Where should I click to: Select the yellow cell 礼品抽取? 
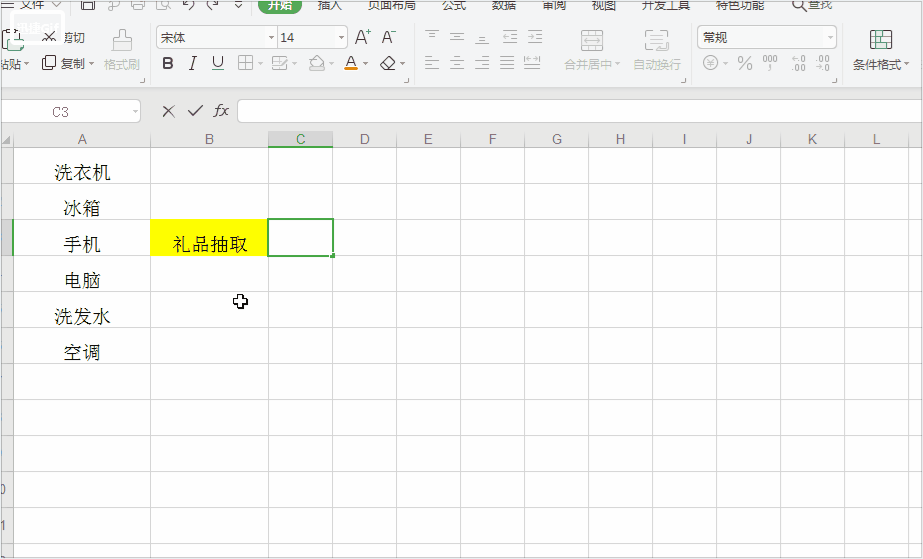click(209, 238)
